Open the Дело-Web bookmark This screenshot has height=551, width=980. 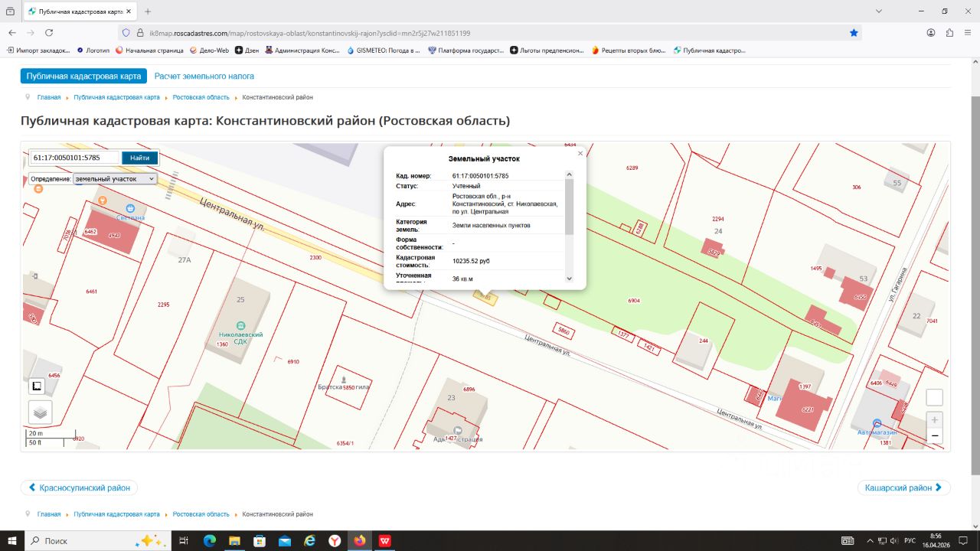click(209, 51)
